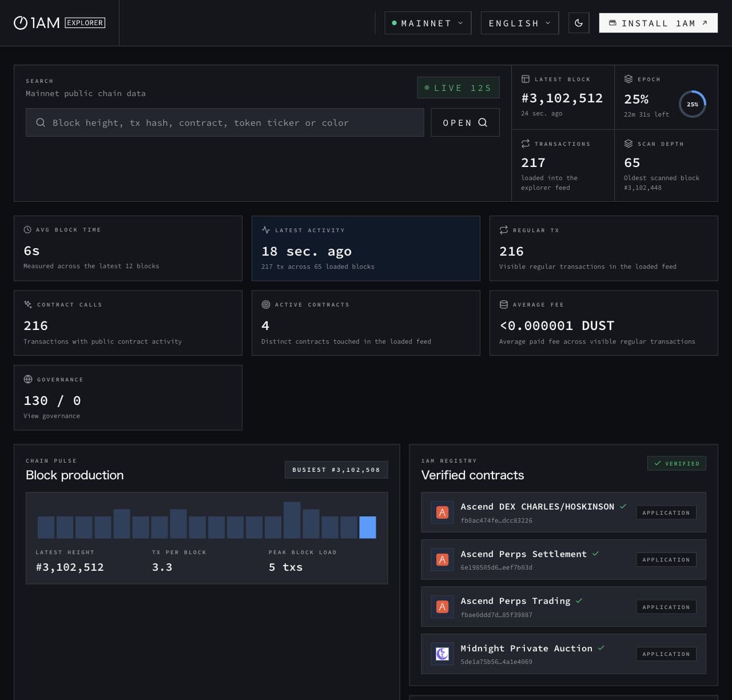This screenshot has height=700, width=732.
Task: Click the 25% epoch progress ring
Action: (693, 104)
